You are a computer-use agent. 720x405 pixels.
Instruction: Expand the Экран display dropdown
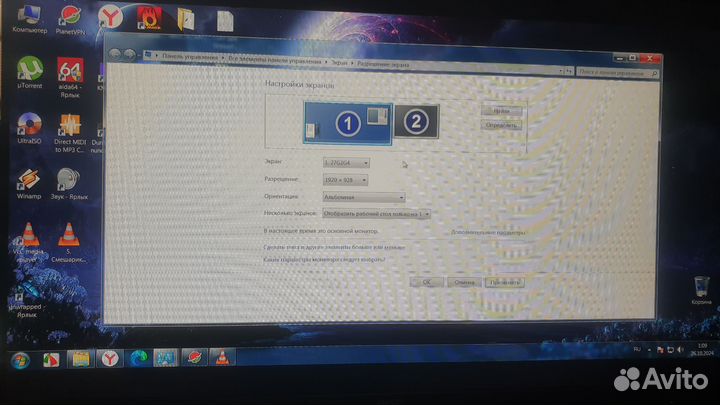click(346, 162)
